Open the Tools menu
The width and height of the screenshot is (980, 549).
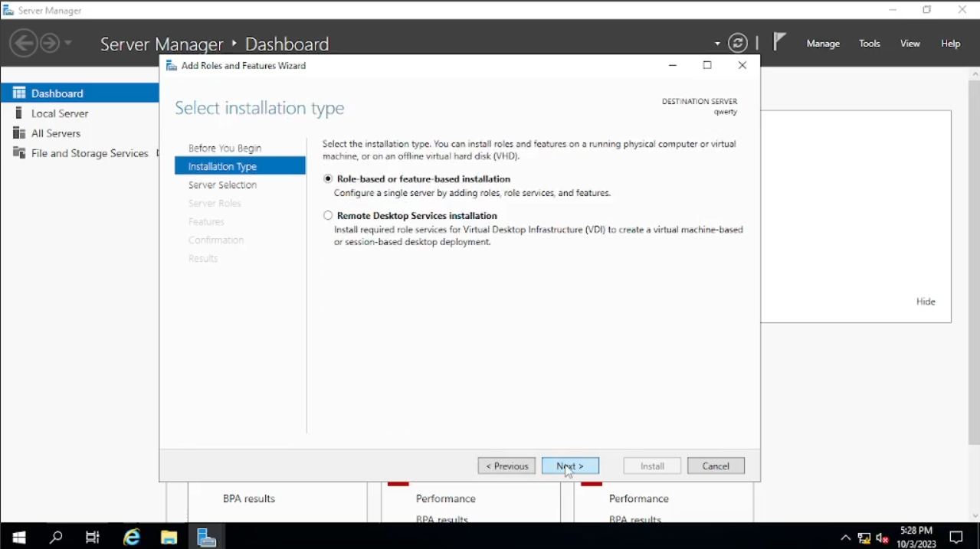coord(869,44)
